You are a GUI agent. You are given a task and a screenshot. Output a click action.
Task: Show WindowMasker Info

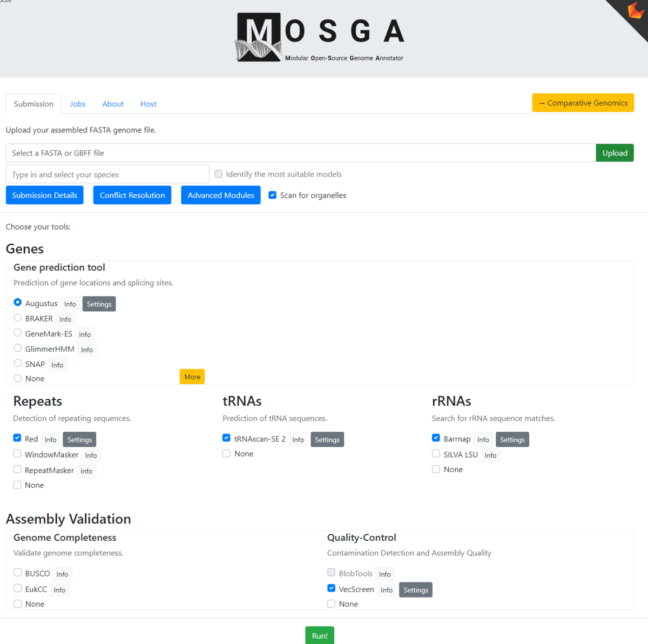91,455
